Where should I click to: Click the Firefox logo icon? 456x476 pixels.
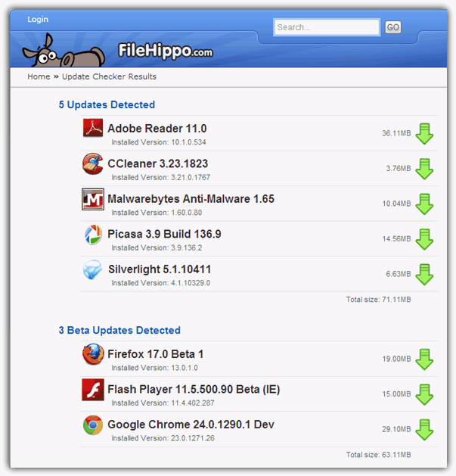click(93, 354)
